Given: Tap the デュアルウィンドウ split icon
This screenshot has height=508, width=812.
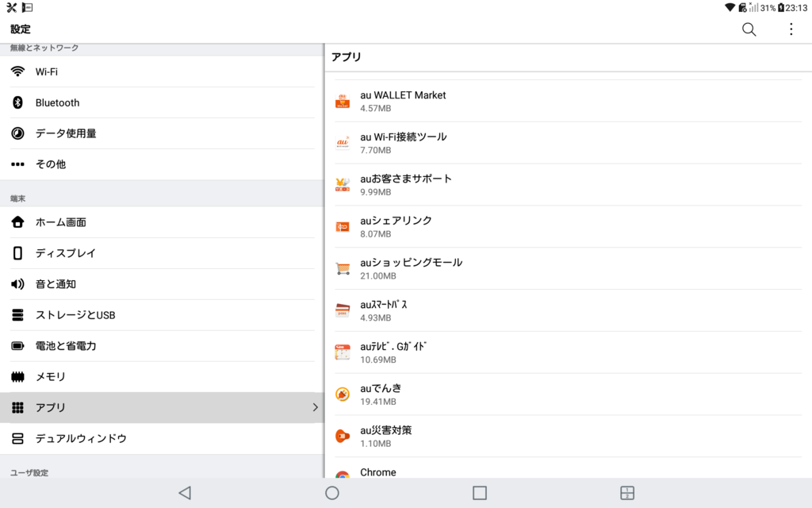Looking at the screenshot, I should click(17, 438).
